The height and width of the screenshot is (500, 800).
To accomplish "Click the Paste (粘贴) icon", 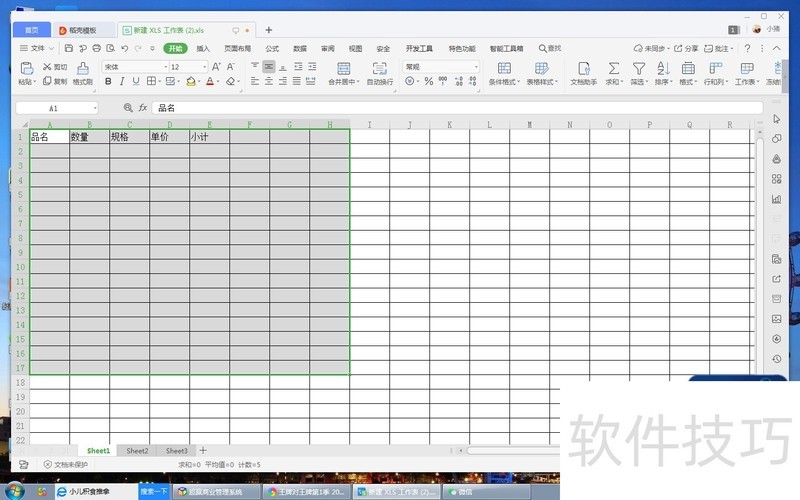I will point(27,68).
